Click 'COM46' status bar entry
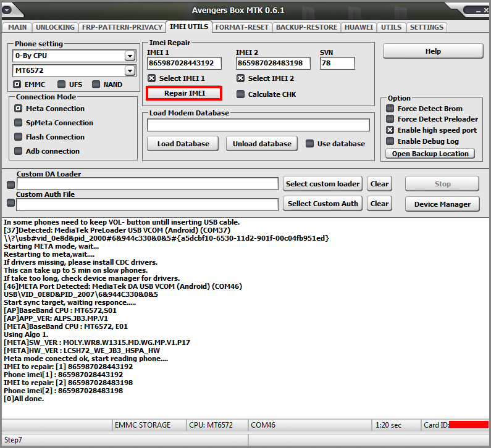 click(x=263, y=425)
